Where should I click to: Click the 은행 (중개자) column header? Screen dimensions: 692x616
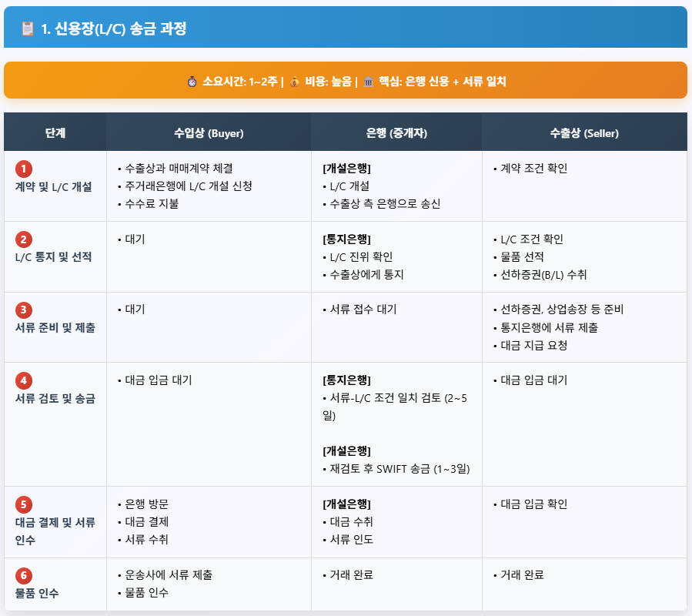[x=395, y=131]
